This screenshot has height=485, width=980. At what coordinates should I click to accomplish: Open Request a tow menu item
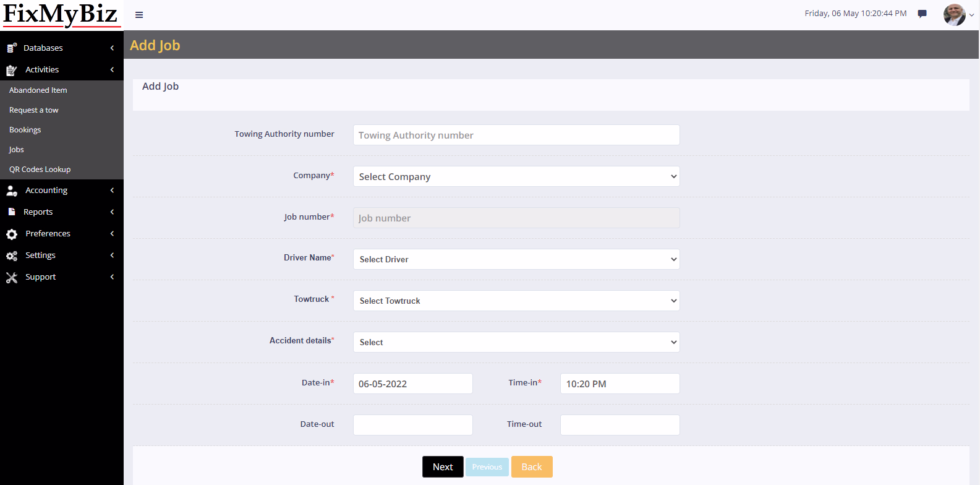point(34,110)
